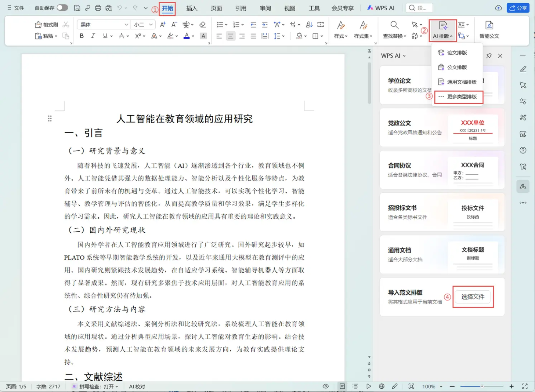Expand the font name dropdown showing 黑体
Viewport: 535px width, 392px height.
[x=126, y=24]
